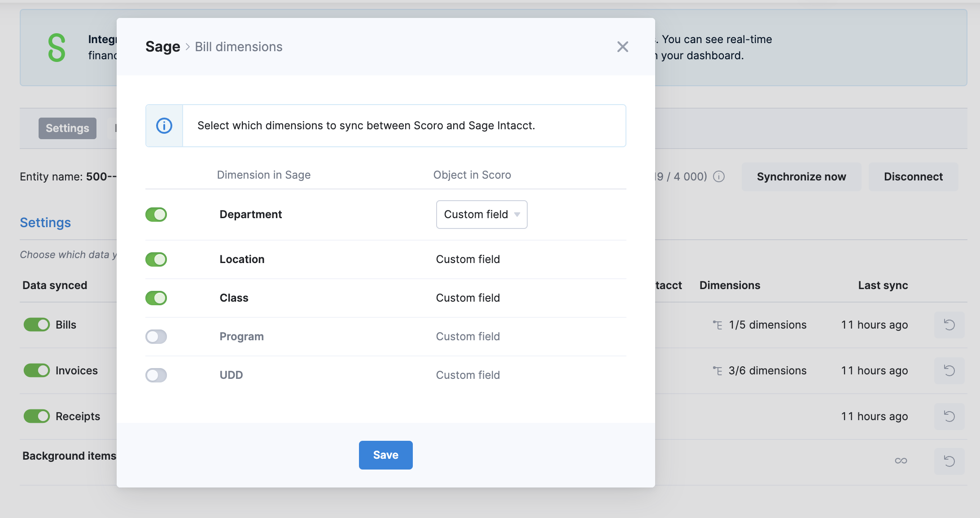Viewport: 980px width, 518px height.
Task: Toggle Receipts data sync off
Action: (37, 416)
